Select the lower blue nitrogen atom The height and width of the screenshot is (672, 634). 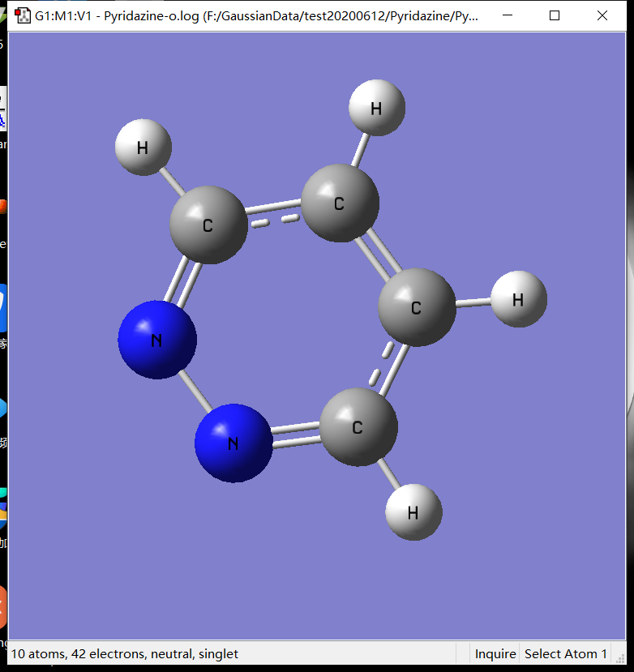click(x=233, y=443)
